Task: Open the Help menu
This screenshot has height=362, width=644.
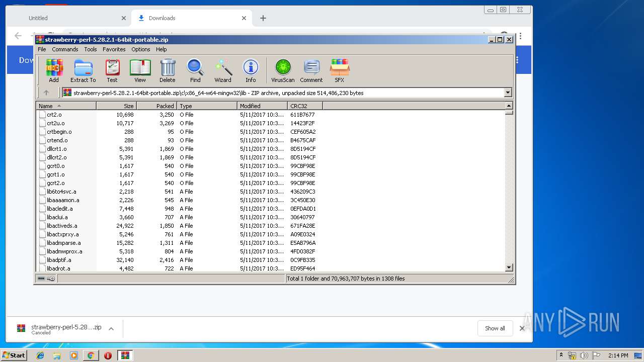Action: click(x=161, y=49)
